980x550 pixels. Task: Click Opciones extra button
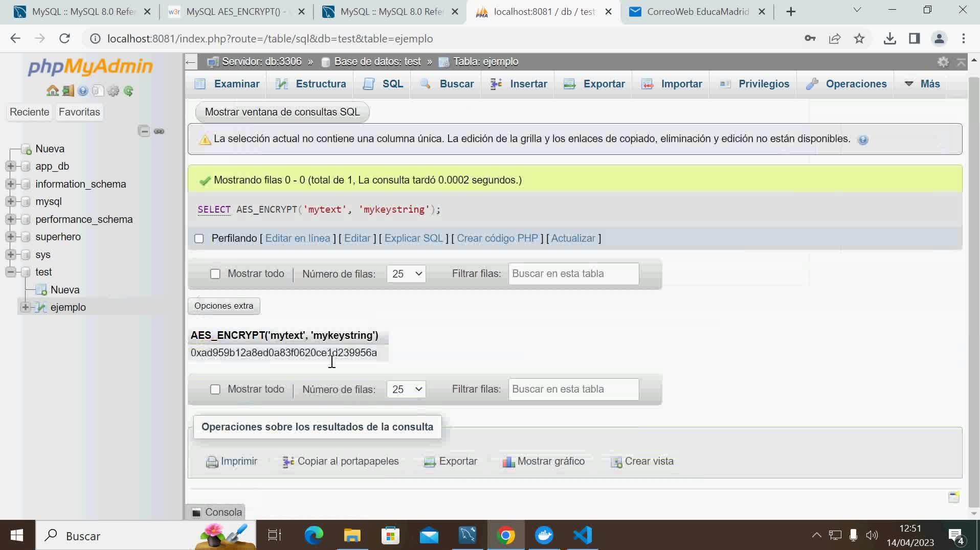[224, 306]
